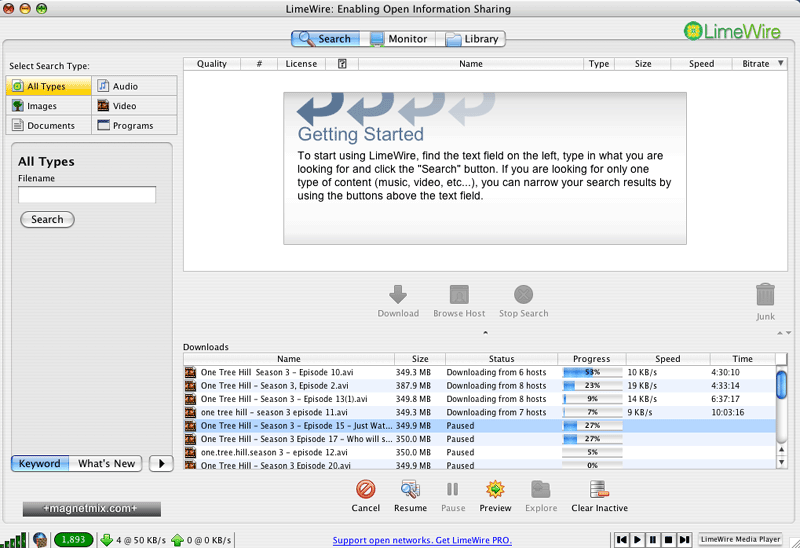Click the downloads scrollbar down arrow

782,462
